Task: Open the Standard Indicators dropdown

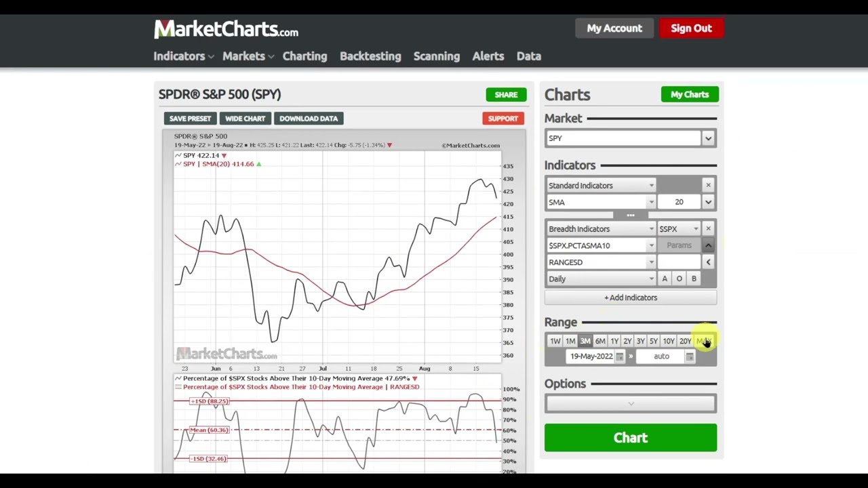Action: pyautogui.click(x=601, y=185)
